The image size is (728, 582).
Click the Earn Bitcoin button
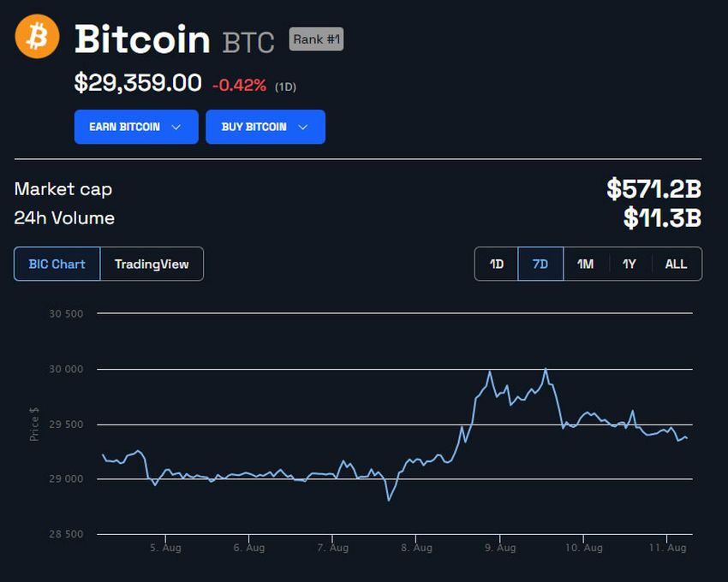click(x=136, y=127)
